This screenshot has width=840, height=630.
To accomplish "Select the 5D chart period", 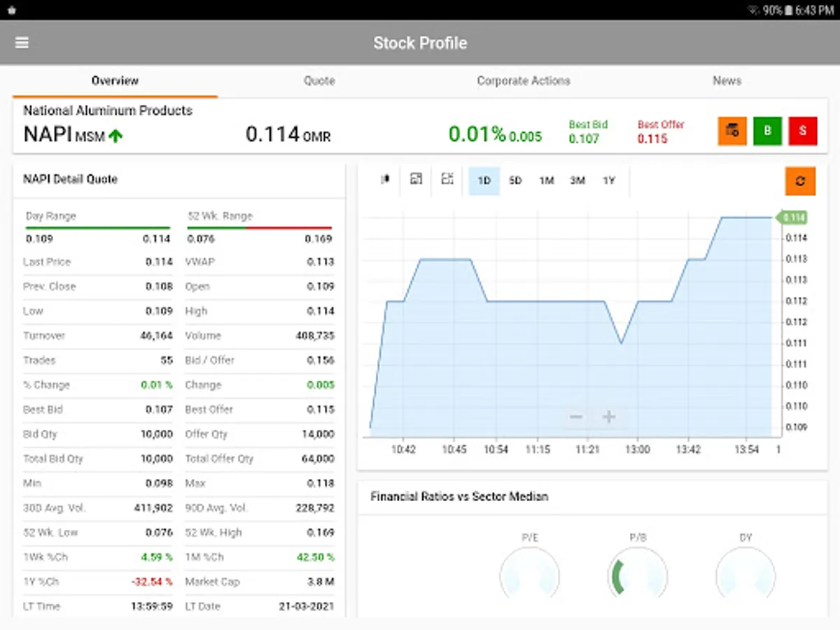I will [x=515, y=181].
